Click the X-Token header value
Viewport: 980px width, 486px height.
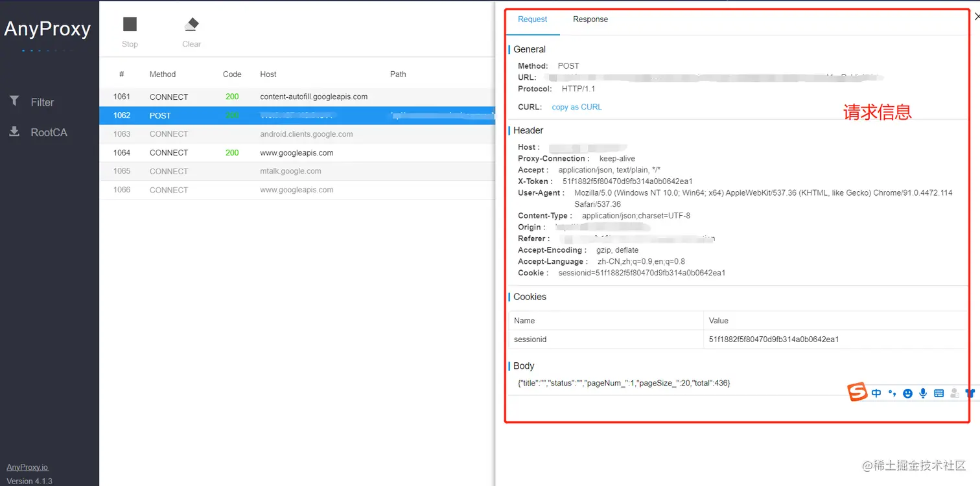coord(627,181)
